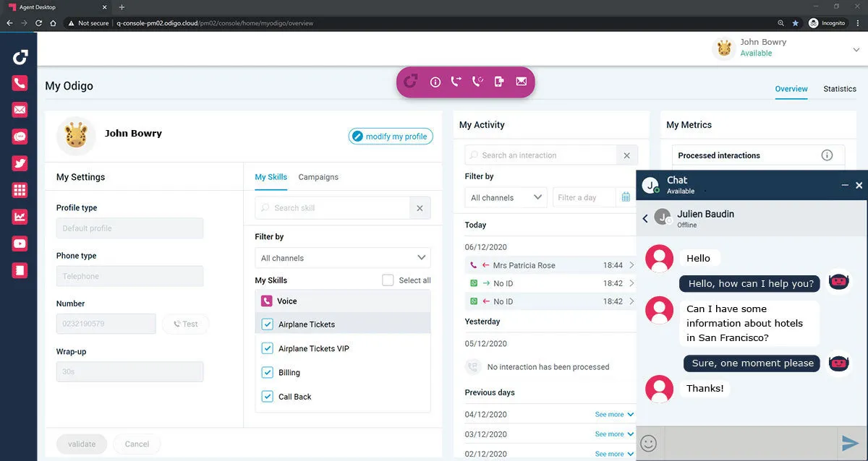The width and height of the screenshot is (868, 461).
Task: Click the info icon in the floating toolbar
Action: click(435, 82)
